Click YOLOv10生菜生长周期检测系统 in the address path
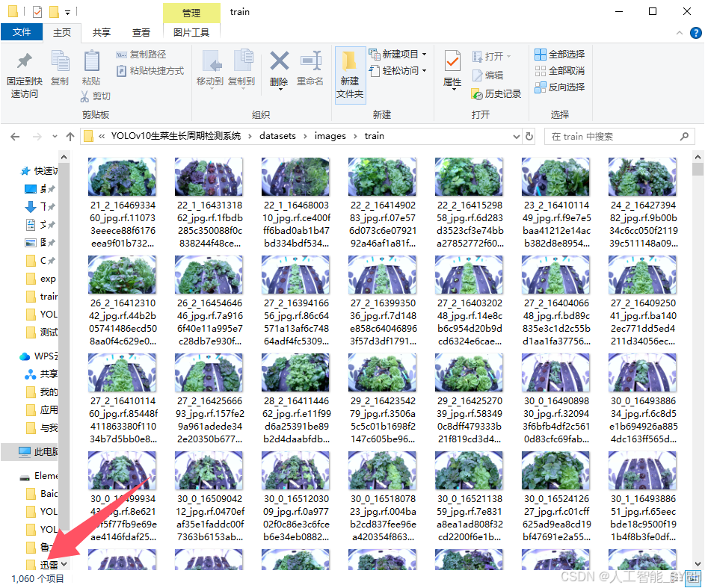Screen dimensions: 705x588 point(176,136)
